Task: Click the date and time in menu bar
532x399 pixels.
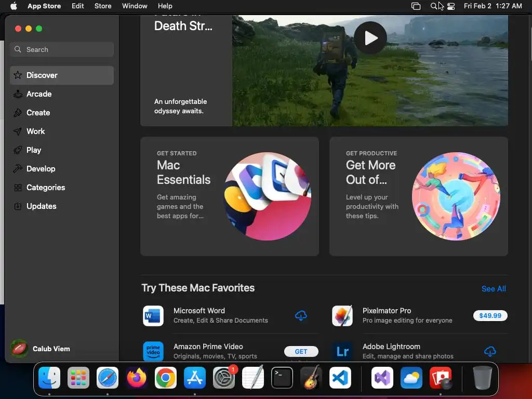Action: point(493,6)
